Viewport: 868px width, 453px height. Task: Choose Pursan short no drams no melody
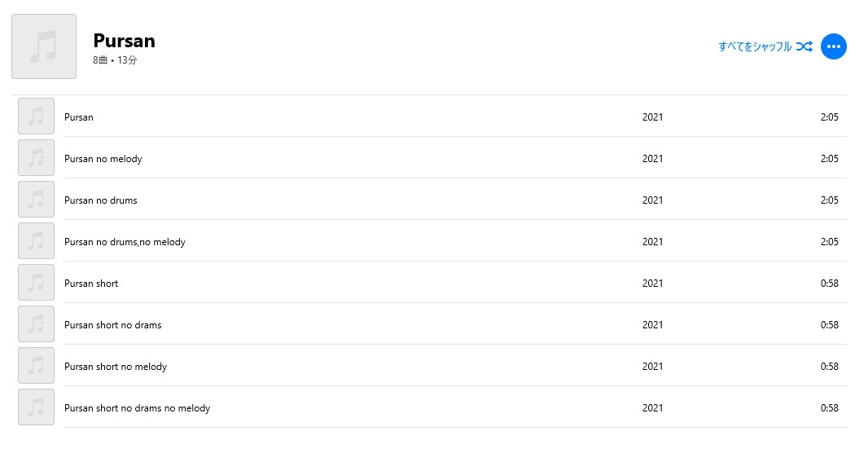(x=137, y=408)
